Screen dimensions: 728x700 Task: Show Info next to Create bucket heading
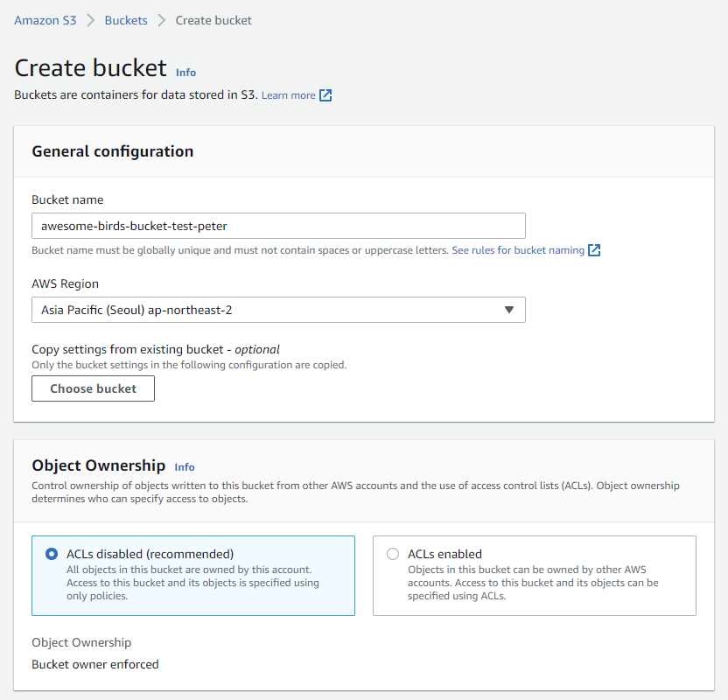[185, 73]
